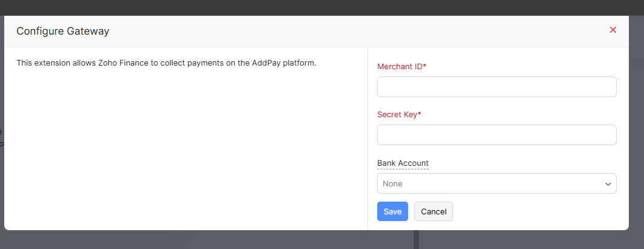Open the Bank Account dropdown

[x=496, y=183]
